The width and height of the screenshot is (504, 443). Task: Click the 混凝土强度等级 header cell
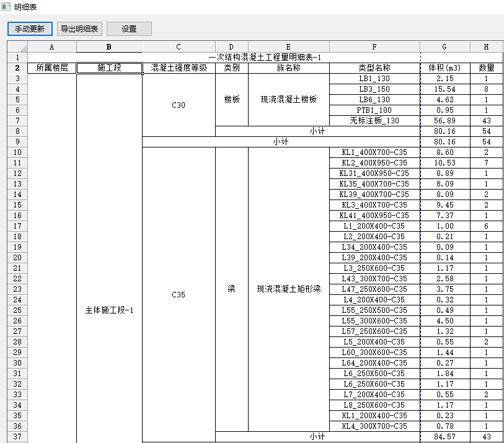179,68
